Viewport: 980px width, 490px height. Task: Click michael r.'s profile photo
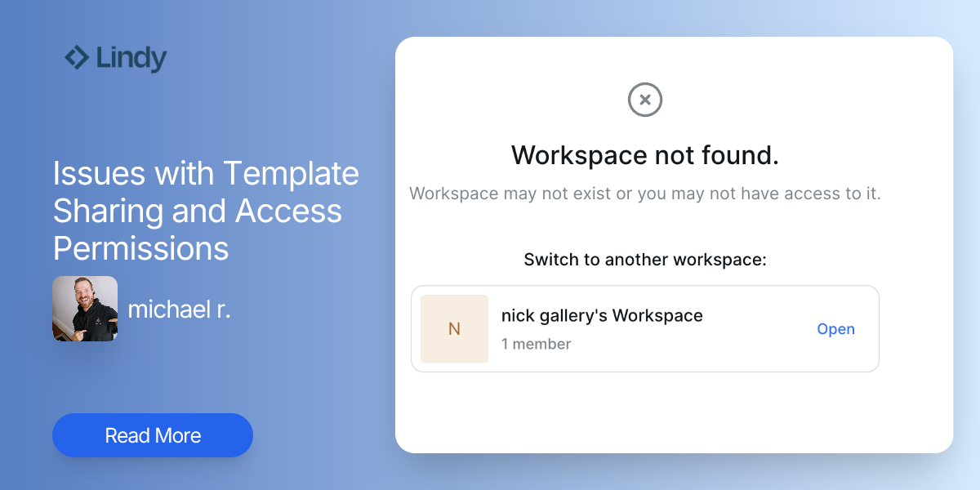coord(85,310)
